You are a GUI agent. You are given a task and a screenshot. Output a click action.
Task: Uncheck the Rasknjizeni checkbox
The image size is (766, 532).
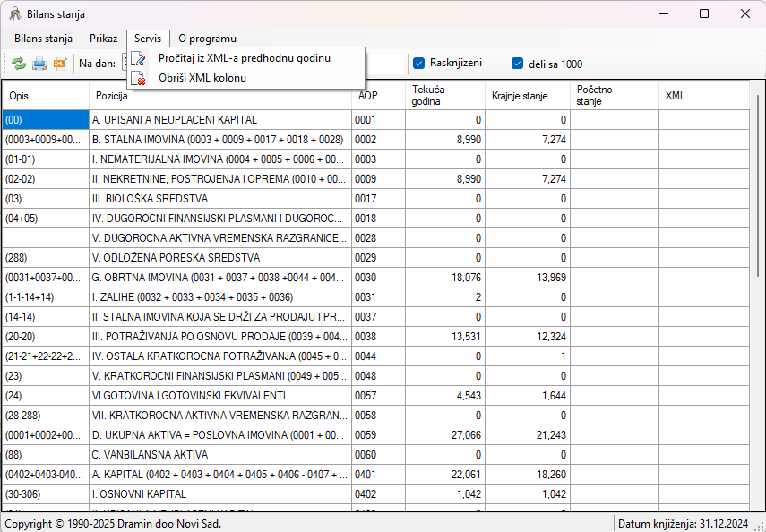418,63
